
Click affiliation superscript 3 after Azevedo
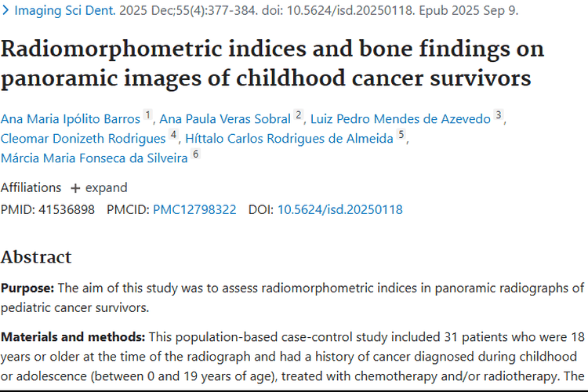pyautogui.click(x=499, y=116)
